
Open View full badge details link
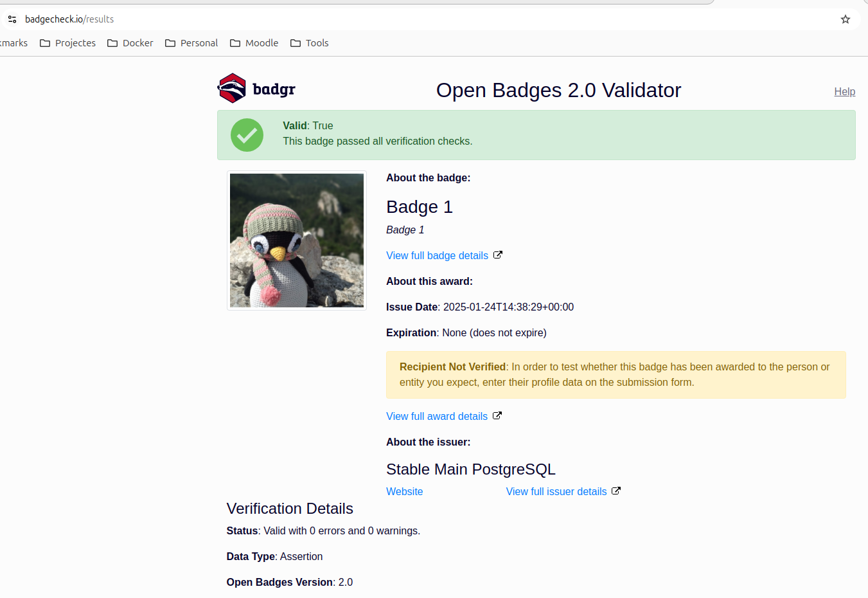437,255
